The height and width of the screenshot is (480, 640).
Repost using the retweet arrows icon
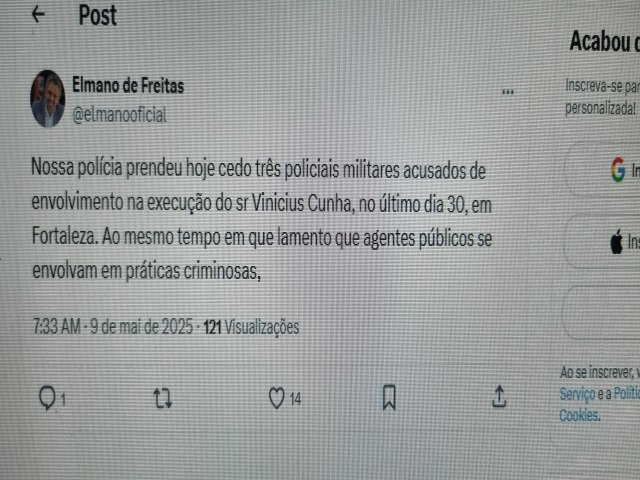tap(163, 398)
